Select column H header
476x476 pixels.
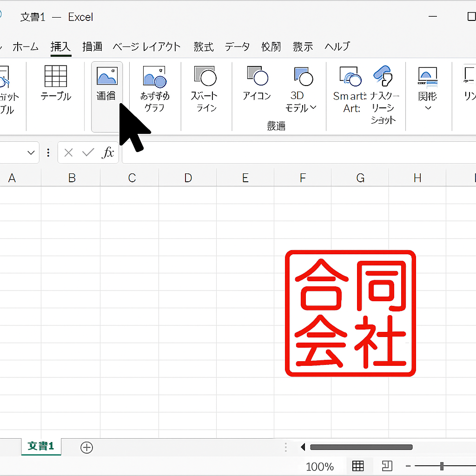click(417, 178)
